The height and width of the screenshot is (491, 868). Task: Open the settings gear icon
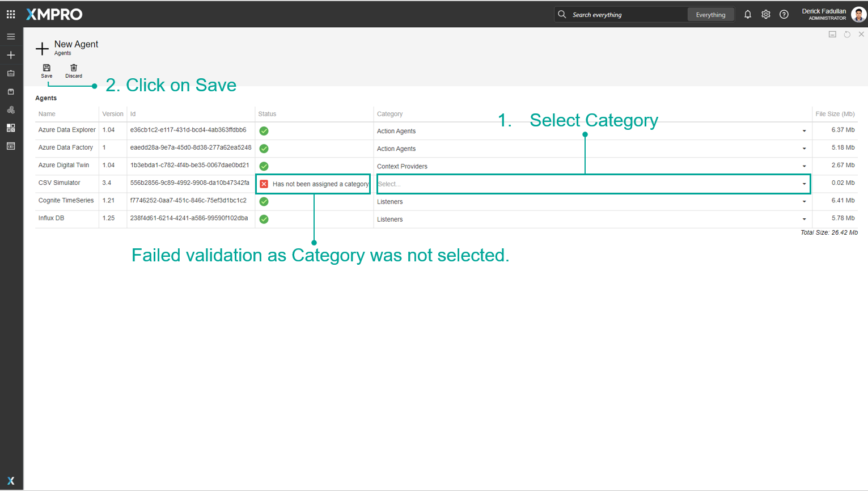[x=765, y=15]
